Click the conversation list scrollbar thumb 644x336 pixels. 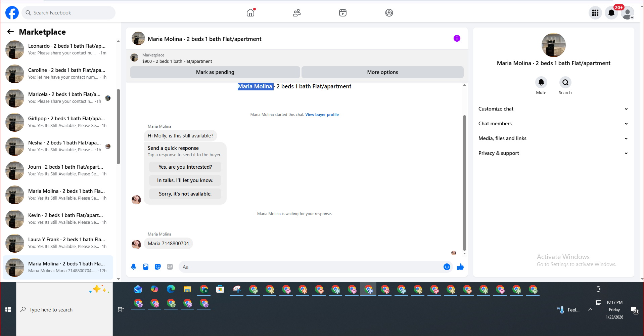pyautogui.click(x=118, y=127)
